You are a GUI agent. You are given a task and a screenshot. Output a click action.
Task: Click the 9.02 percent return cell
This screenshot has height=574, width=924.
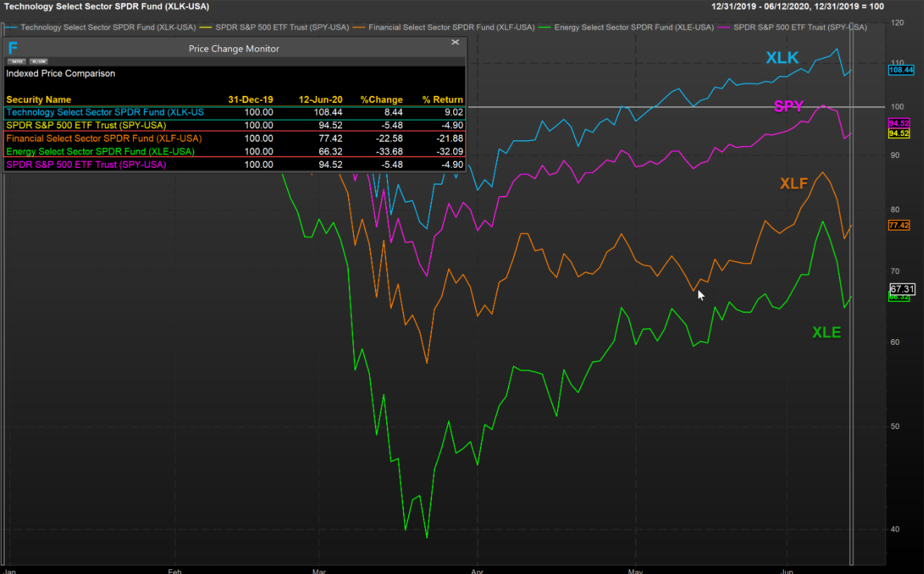click(x=452, y=112)
